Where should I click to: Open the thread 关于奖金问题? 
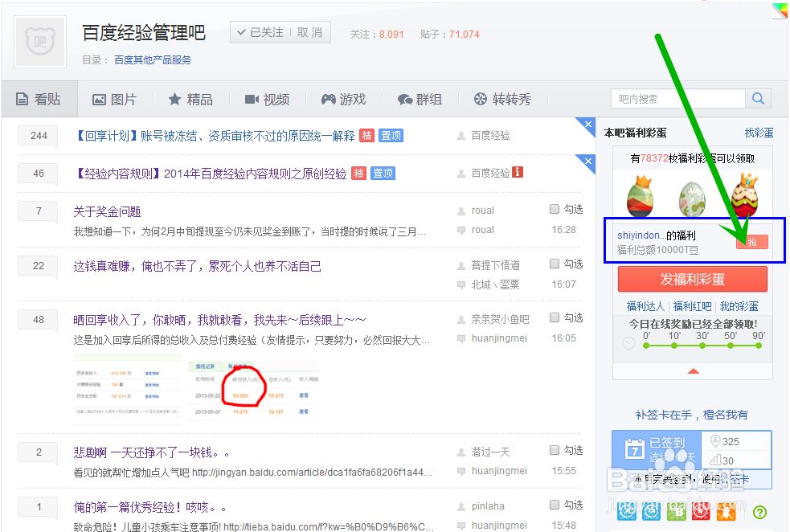pos(107,211)
